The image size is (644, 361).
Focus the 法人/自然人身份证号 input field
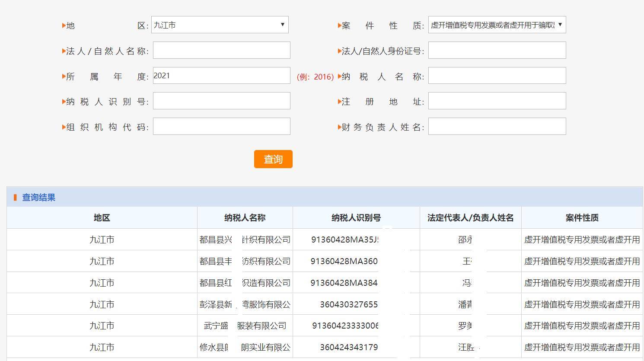[x=497, y=50]
